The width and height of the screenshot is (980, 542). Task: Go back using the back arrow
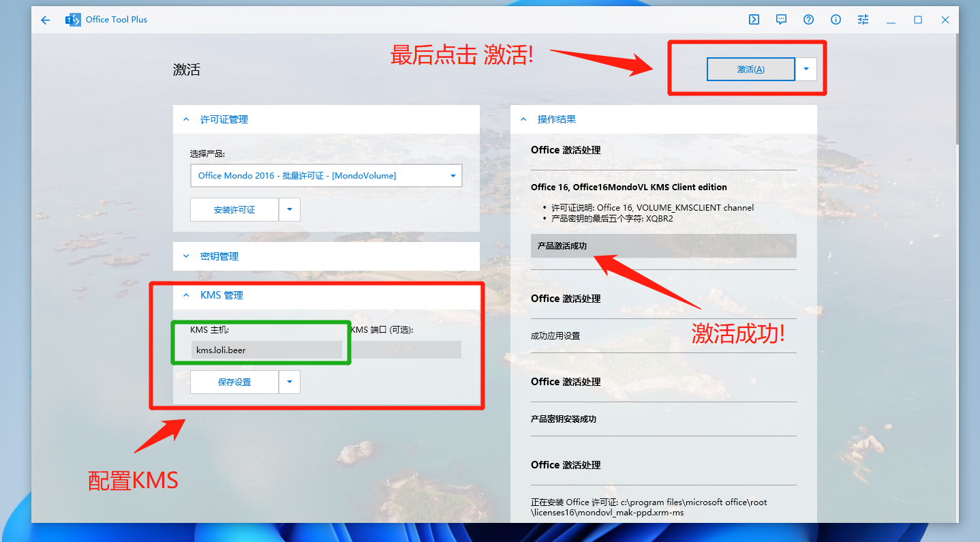pyautogui.click(x=46, y=20)
